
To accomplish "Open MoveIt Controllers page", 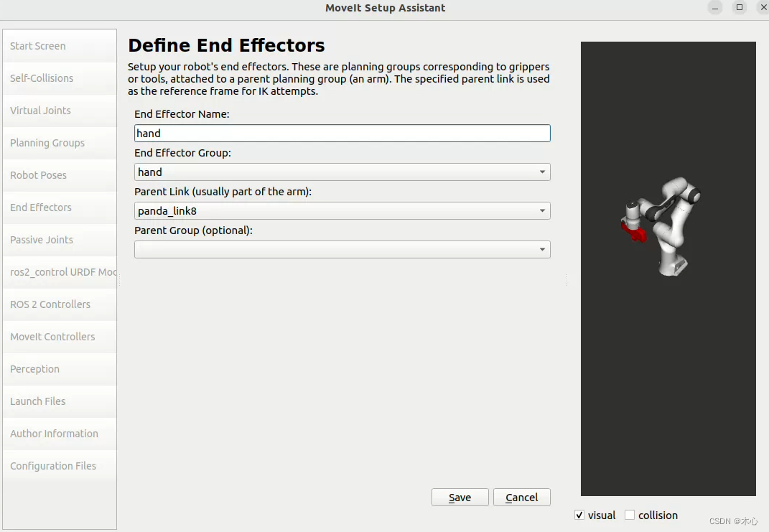I will pyautogui.click(x=60, y=337).
